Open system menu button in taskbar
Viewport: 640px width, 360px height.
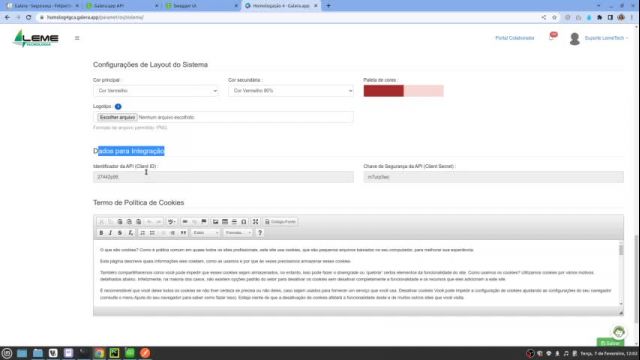[7, 353]
